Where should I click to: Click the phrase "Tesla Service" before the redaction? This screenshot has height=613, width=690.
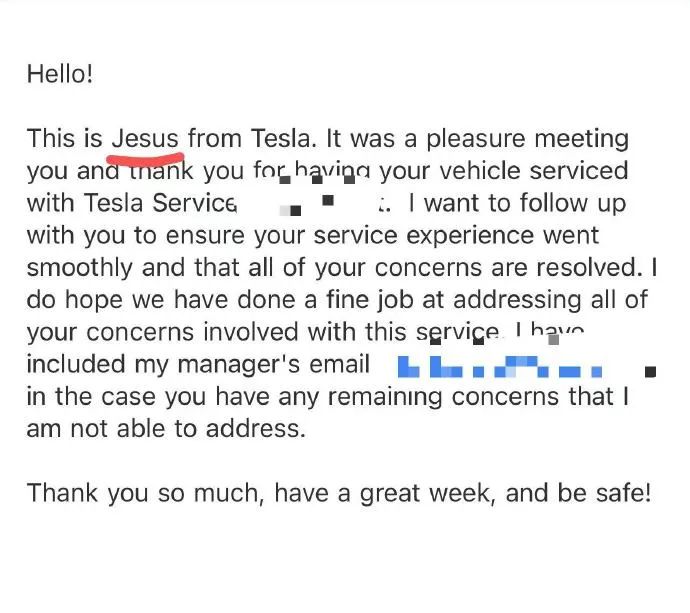tap(131, 203)
